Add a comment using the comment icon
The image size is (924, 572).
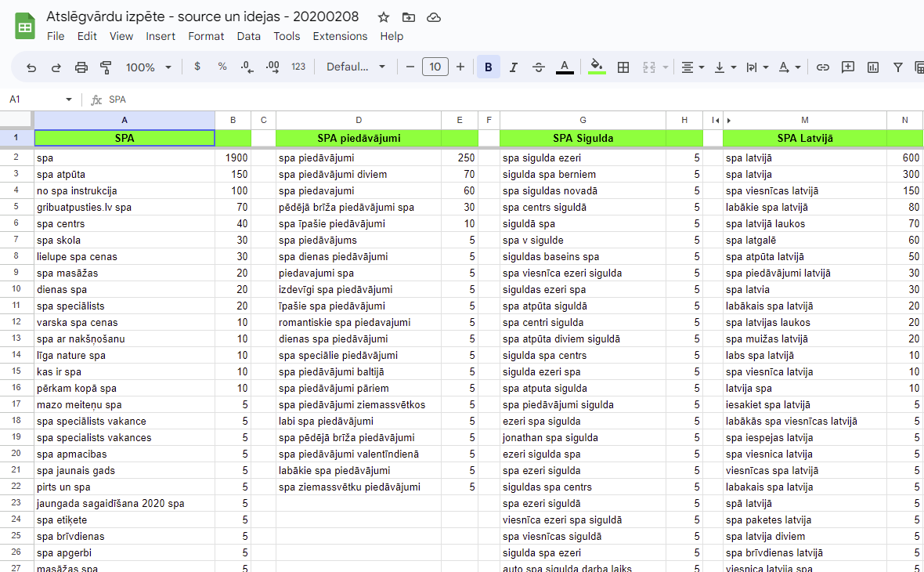847,67
